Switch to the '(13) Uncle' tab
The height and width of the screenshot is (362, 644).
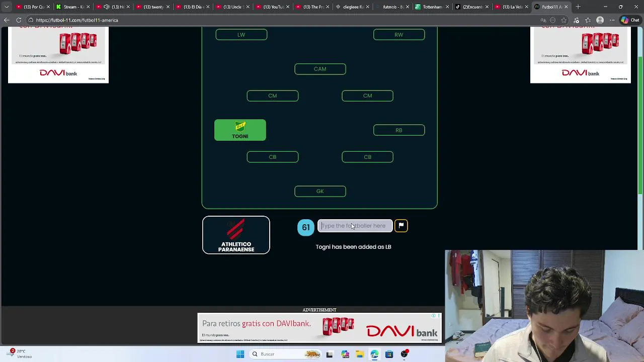pyautogui.click(x=232, y=7)
